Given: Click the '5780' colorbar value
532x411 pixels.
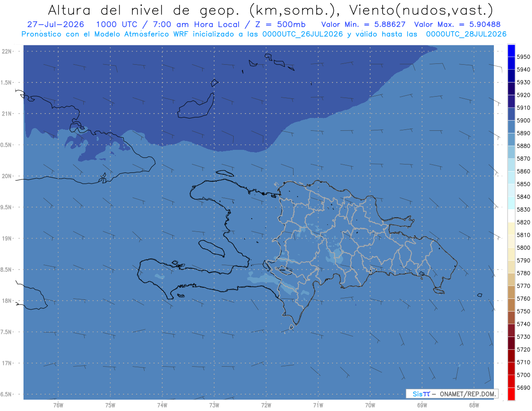Looking at the screenshot, I should pyautogui.click(x=523, y=273).
